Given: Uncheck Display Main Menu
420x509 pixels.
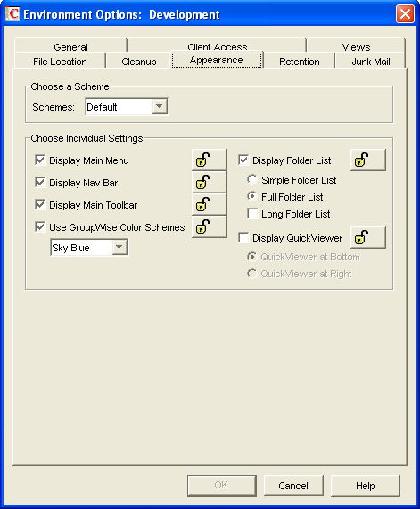Looking at the screenshot, I should [40, 160].
